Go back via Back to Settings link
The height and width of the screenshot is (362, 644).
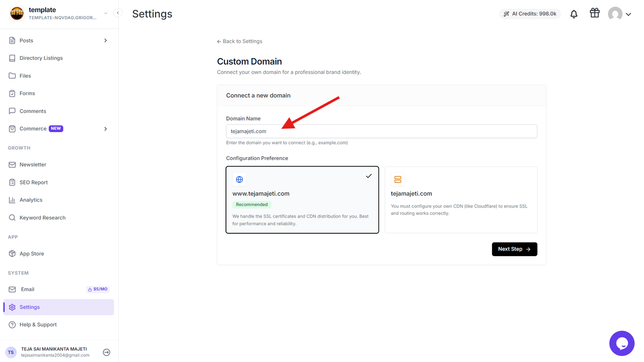[239, 41]
